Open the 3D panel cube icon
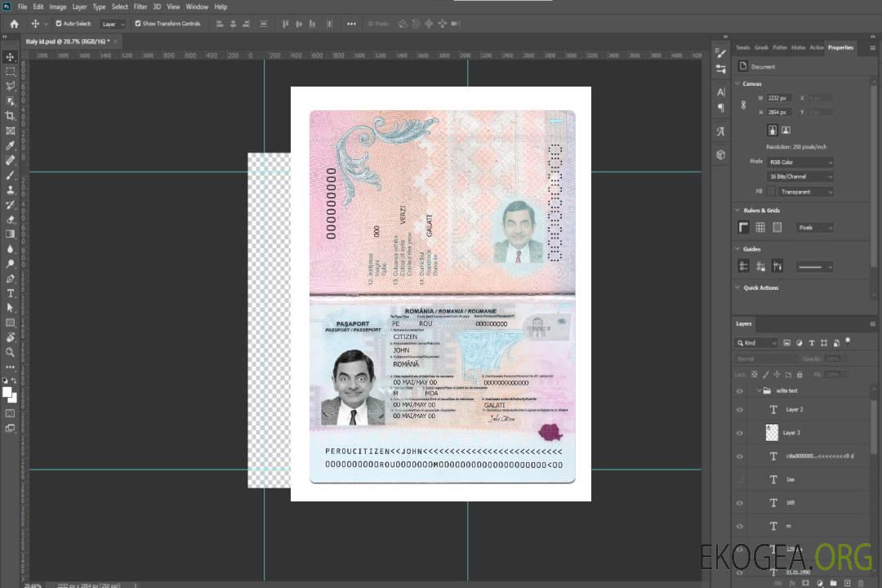Screen dimensions: 882x588 (721, 154)
